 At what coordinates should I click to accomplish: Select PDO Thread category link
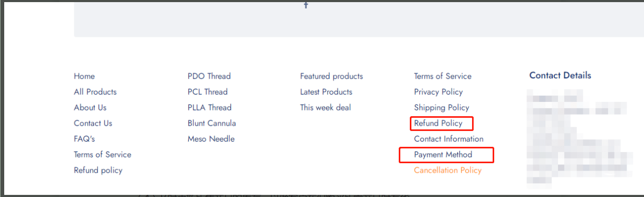[209, 76]
